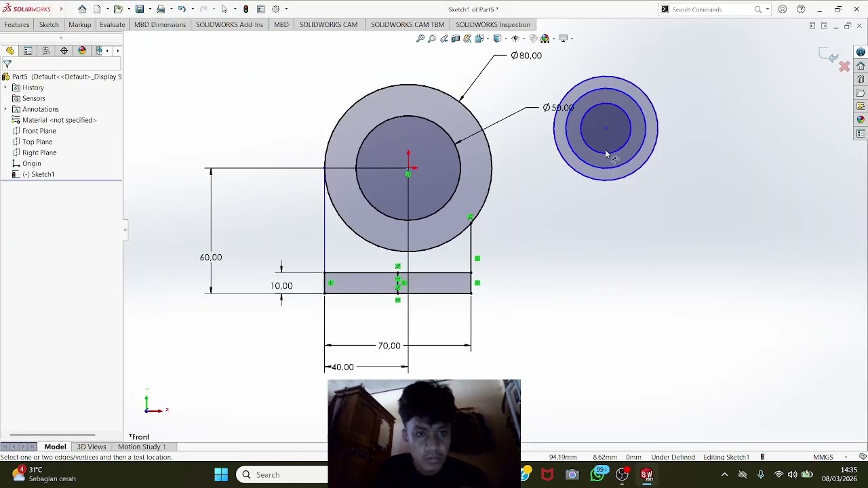The width and height of the screenshot is (868, 488).
Task: Expand the New document dropdown arrow
Action: [106, 9]
